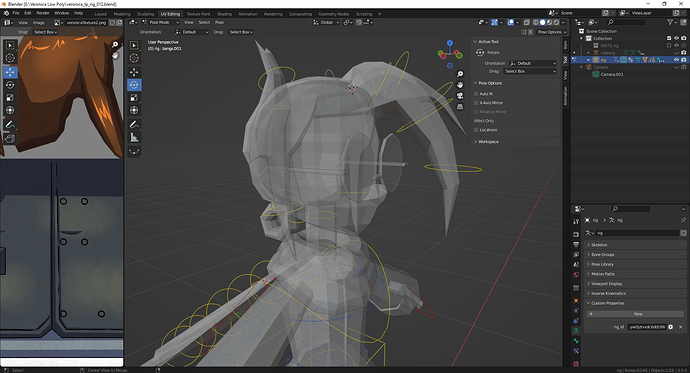This screenshot has height=373, width=690.
Task: Open the Render menu
Action: click(43, 13)
